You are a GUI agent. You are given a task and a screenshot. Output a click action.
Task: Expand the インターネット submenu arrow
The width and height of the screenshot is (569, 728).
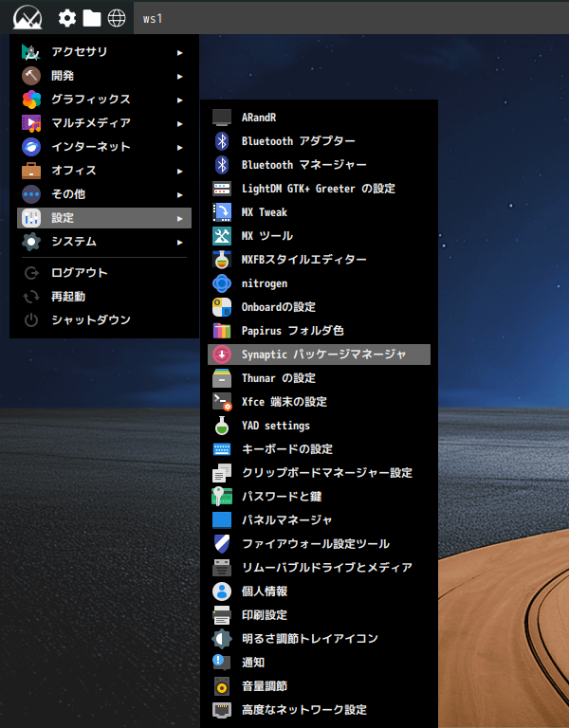pos(180,148)
